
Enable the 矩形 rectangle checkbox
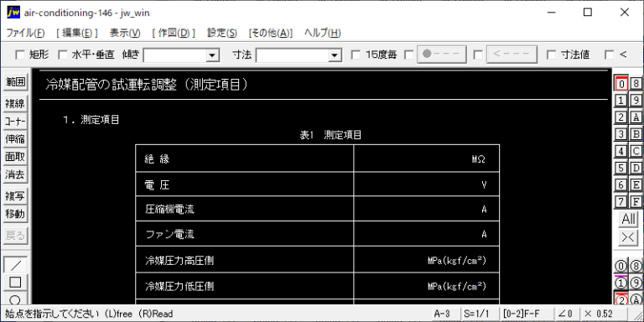tap(20, 55)
